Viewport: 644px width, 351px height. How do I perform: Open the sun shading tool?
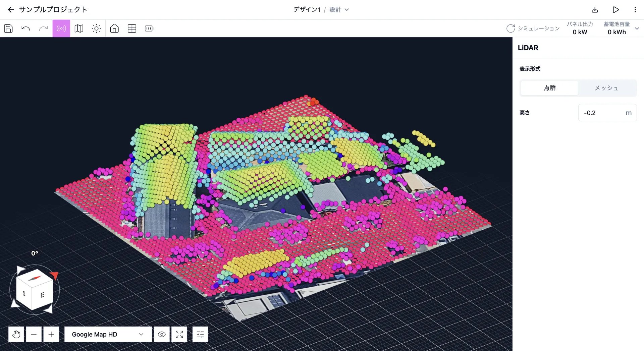[x=96, y=28]
